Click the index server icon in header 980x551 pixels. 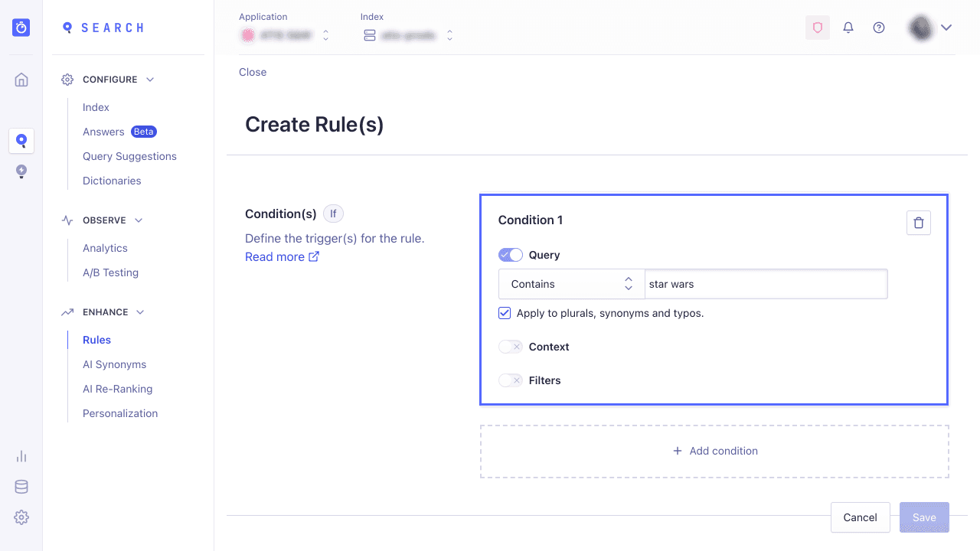pyautogui.click(x=370, y=35)
